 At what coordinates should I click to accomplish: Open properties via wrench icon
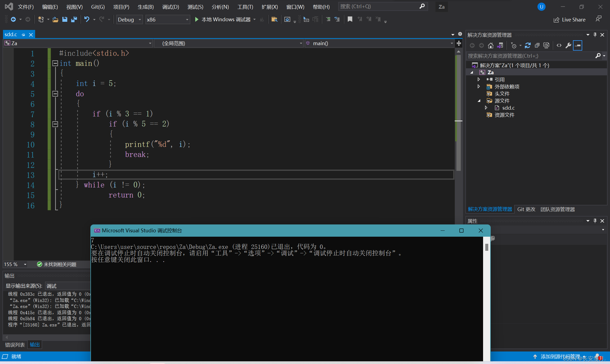[568, 45]
